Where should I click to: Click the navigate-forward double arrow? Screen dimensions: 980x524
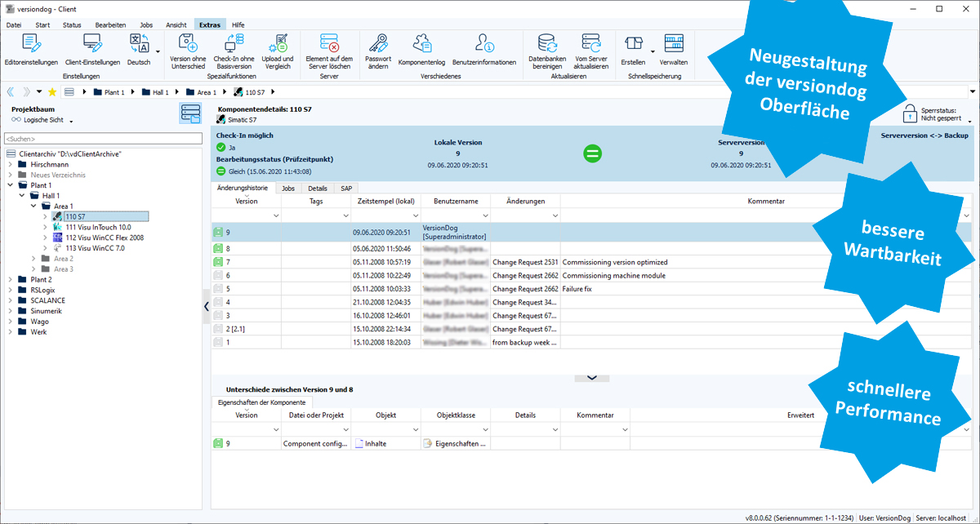coord(26,91)
